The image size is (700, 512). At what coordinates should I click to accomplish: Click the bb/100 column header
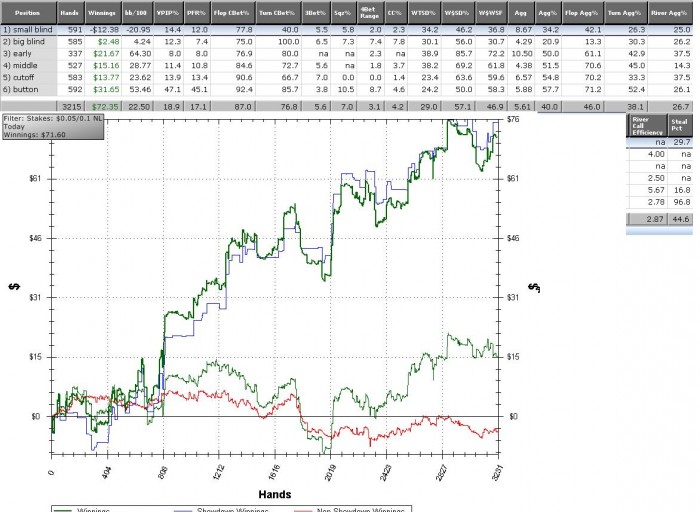point(137,12)
